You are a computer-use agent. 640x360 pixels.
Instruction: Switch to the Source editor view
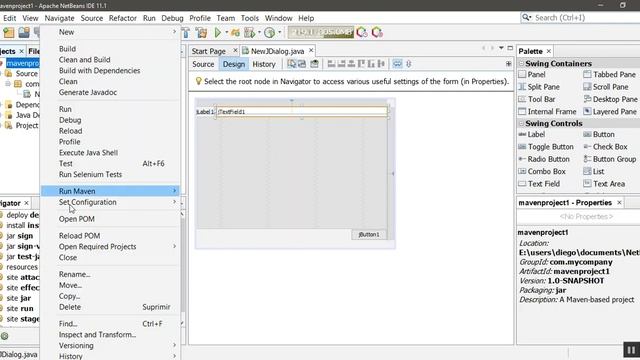tap(203, 64)
